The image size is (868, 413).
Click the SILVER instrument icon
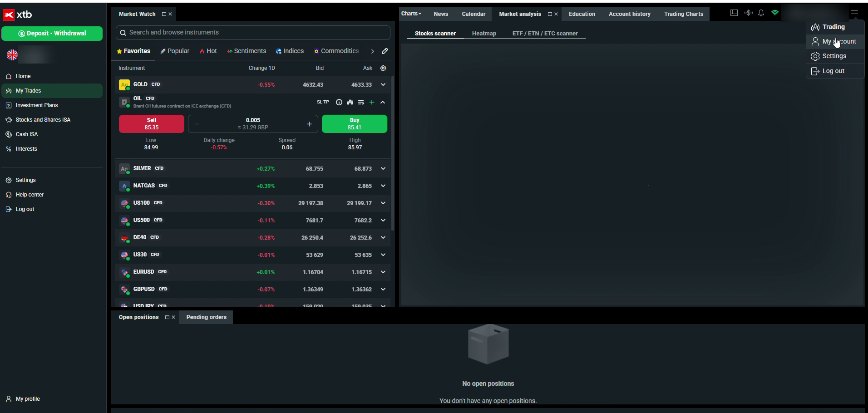point(124,169)
